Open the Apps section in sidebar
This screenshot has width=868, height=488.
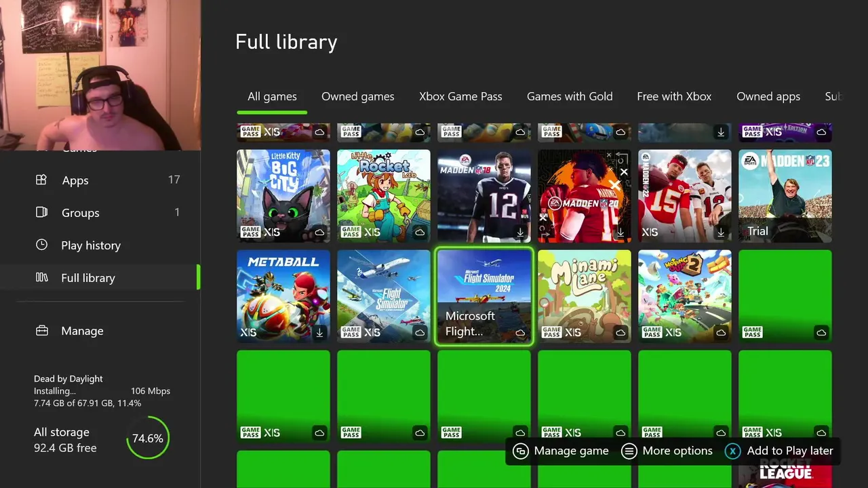coord(100,180)
